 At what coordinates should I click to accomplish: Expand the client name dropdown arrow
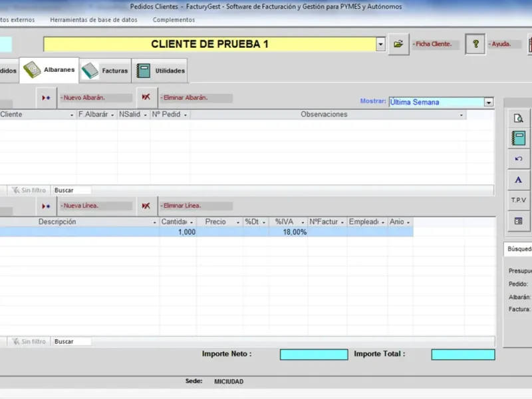coord(380,44)
